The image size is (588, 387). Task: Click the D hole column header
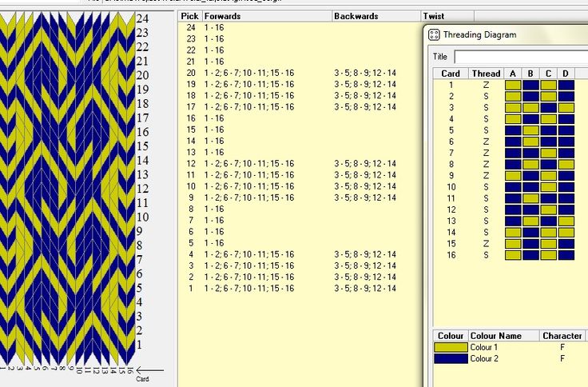(566, 74)
